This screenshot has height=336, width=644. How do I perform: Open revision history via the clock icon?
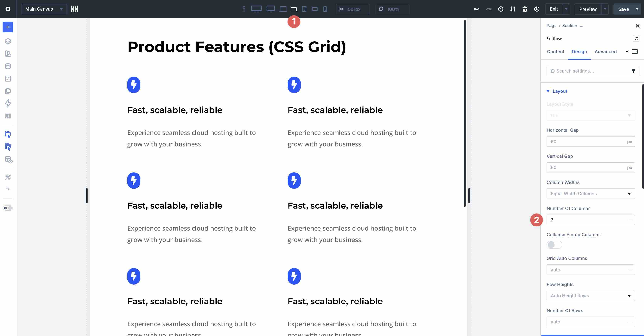coord(501,9)
